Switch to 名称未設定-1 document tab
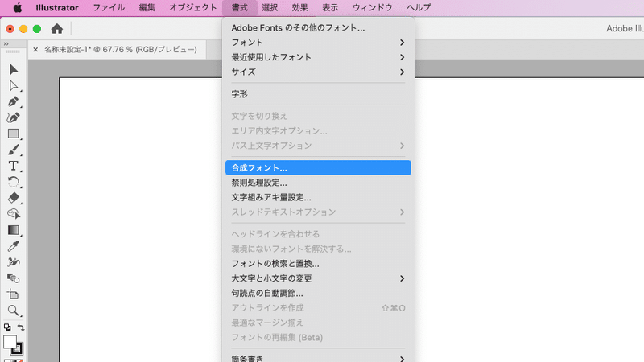The image size is (644, 362). pos(120,50)
